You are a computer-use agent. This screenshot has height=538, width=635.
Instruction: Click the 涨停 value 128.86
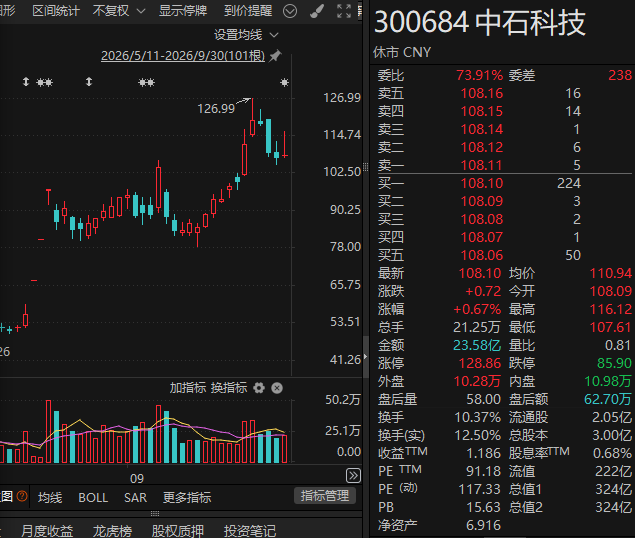pyautogui.click(x=479, y=363)
